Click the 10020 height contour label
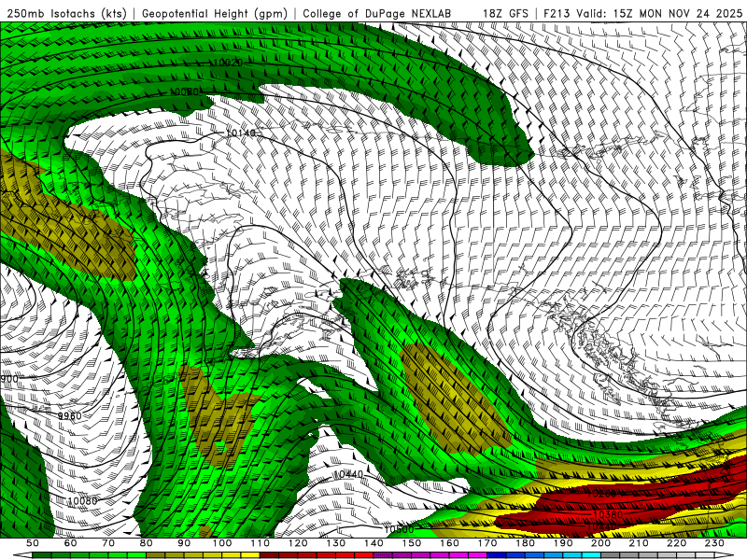Image resolution: width=747 pixels, height=560 pixels. pos(228,63)
